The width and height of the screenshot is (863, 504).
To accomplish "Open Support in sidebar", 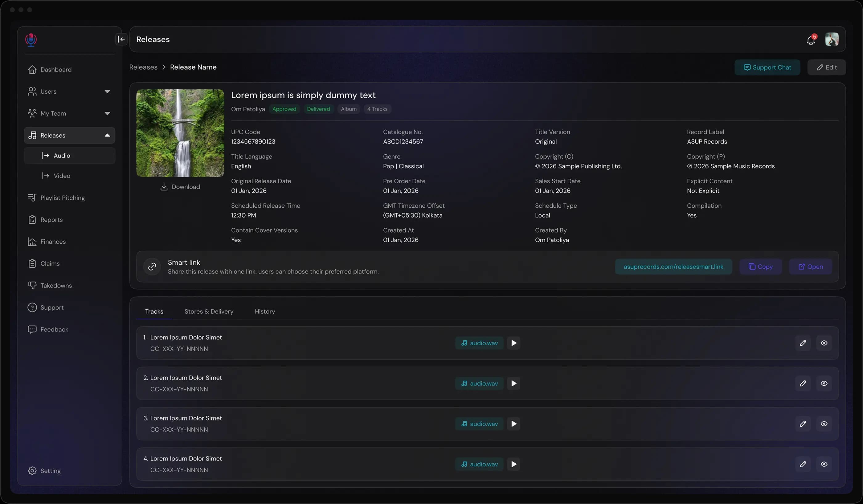I will (x=70, y=307).
